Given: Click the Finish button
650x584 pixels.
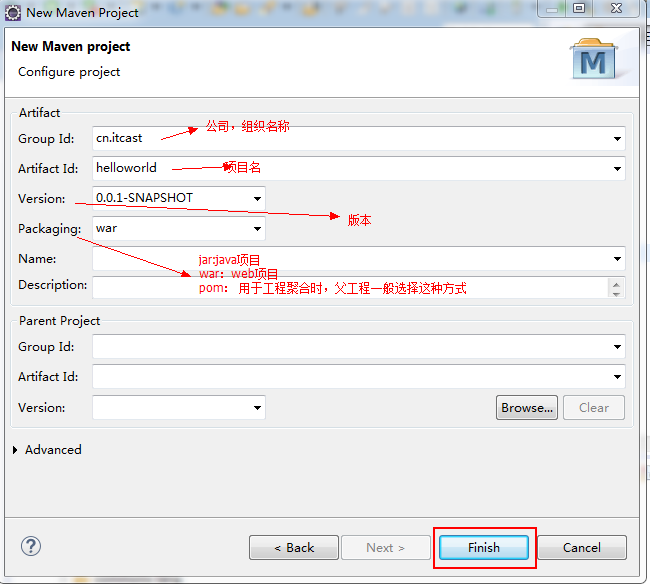Looking at the screenshot, I should (x=484, y=548).
